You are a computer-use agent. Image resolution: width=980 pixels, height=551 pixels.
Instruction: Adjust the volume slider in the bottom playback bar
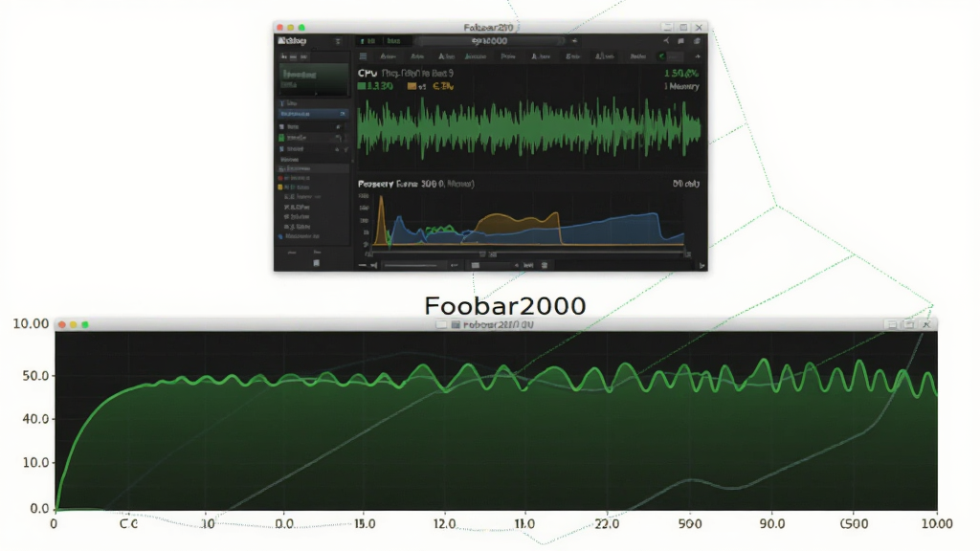point(414,266)
